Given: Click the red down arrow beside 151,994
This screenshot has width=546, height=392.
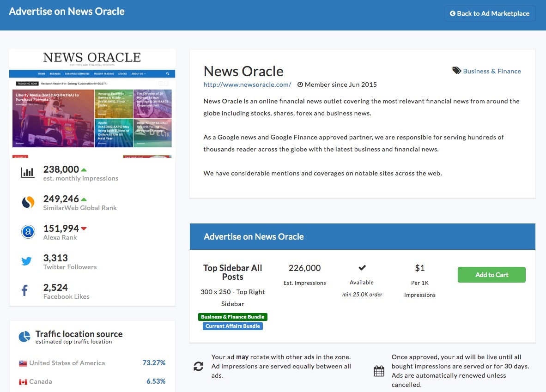Looking at the screenshot, I should pyautogui.click(x=84, y=229).
